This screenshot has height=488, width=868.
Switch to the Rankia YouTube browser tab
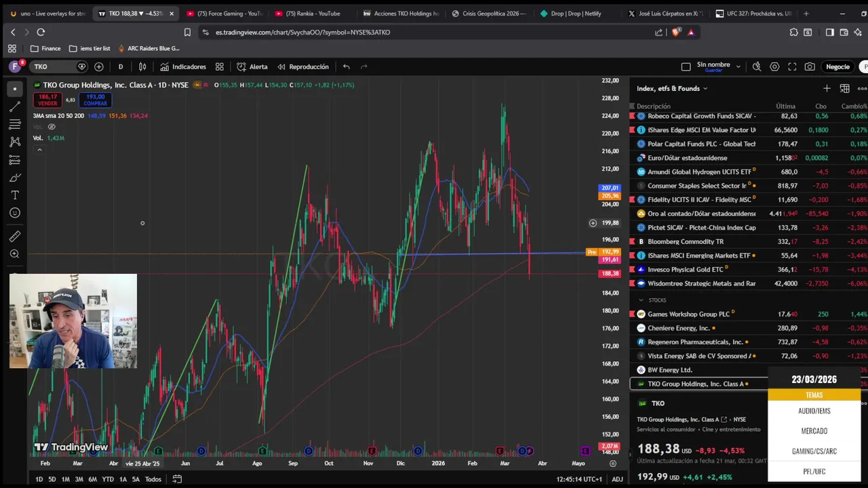tap(307, 14)
